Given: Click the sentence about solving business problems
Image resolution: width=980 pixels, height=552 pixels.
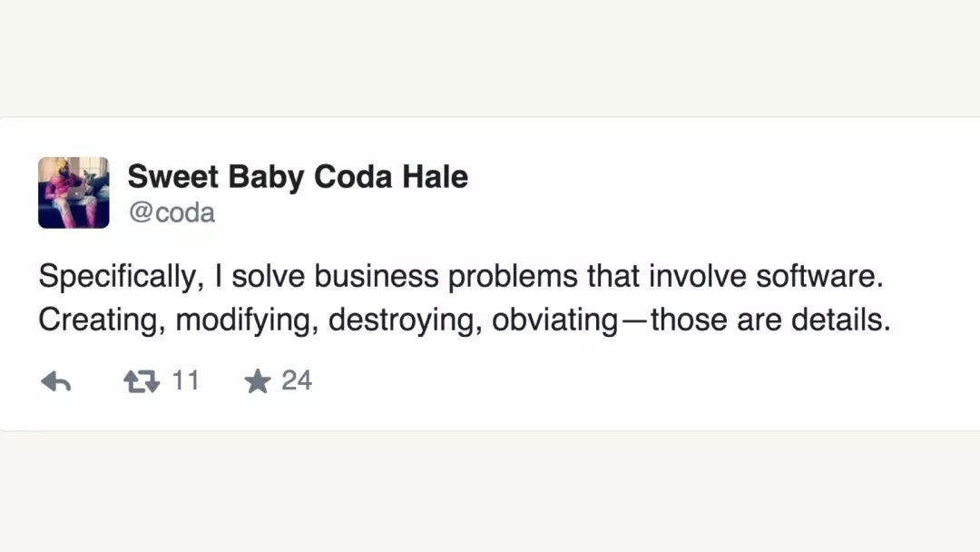Looking at the screenshot, I should [x=460, y=277].
